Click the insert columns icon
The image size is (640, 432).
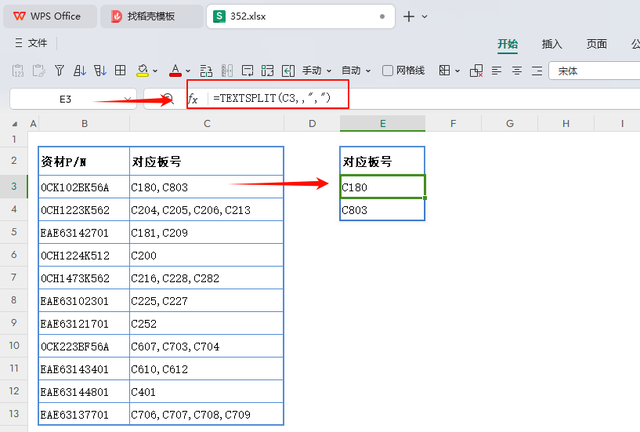[227, 71]
